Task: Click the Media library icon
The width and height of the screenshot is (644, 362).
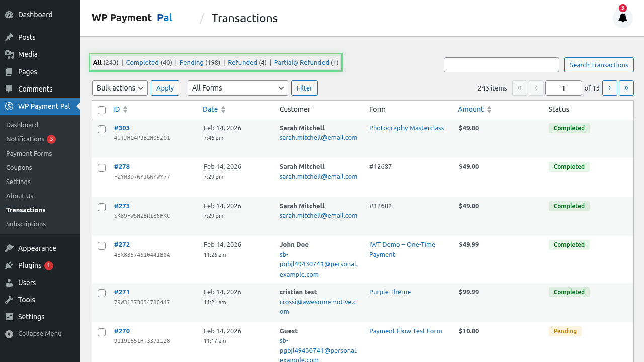Action: (x=9, y=54)
